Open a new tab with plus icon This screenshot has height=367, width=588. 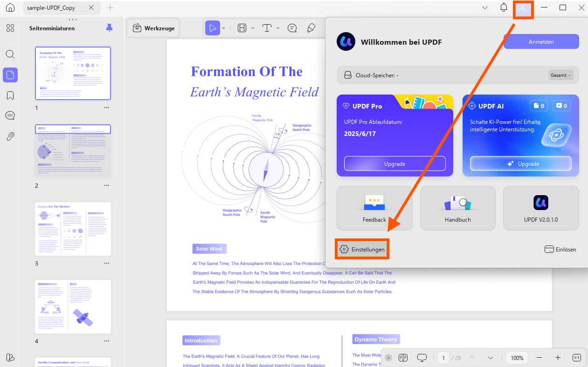(x=110, y=8)
